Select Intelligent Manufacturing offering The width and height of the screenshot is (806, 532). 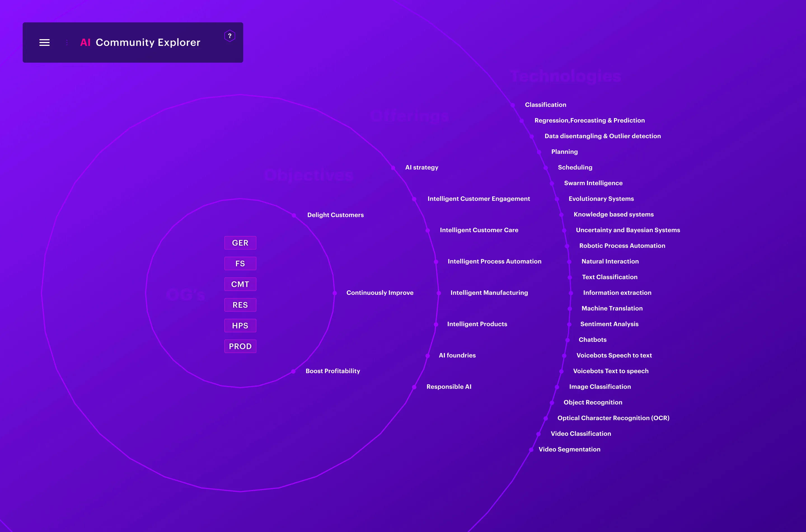coord(489,293)
